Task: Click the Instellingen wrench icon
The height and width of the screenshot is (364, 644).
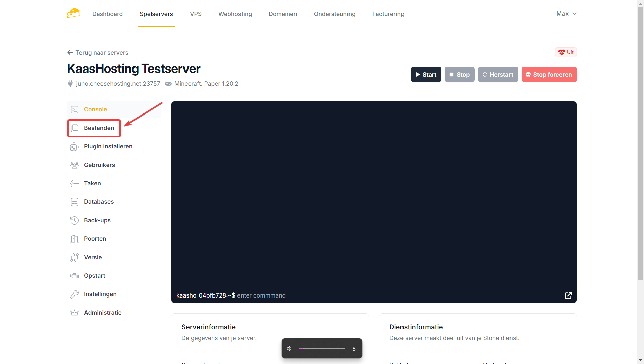Action: 74,294
